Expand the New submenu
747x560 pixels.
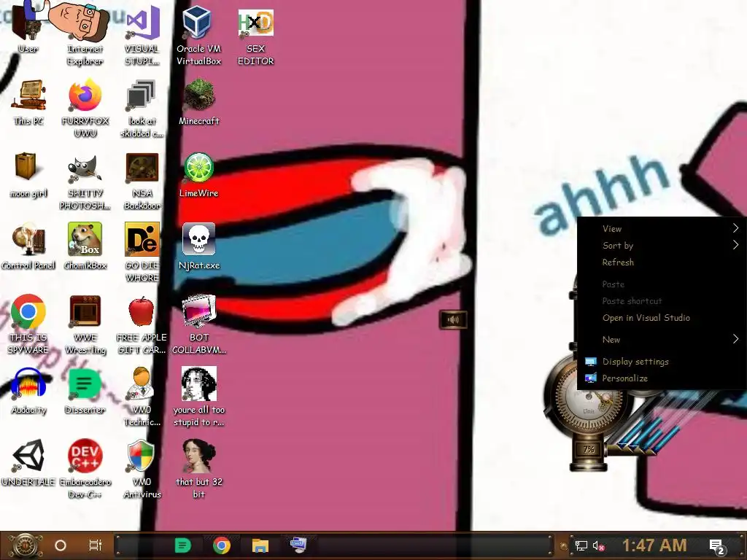point(662,340)
